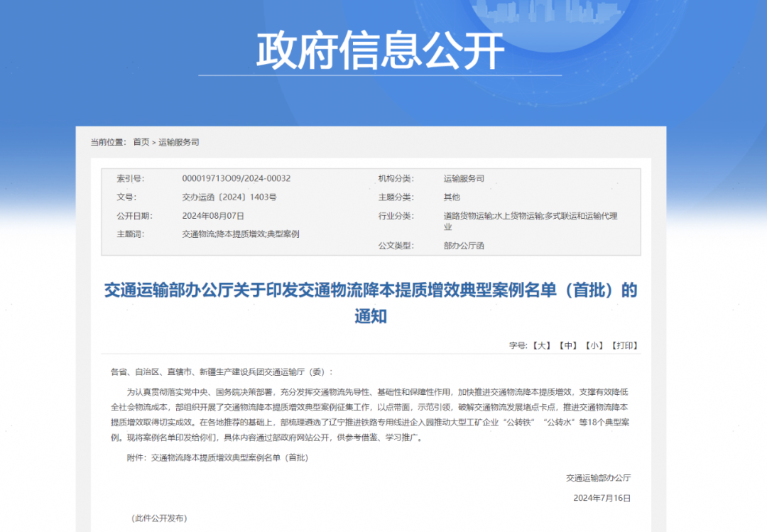Switch font size to 中

point(567,346)
